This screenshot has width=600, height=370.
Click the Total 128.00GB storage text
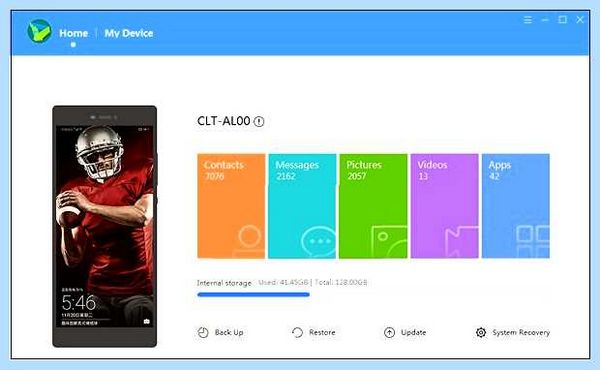341,282
